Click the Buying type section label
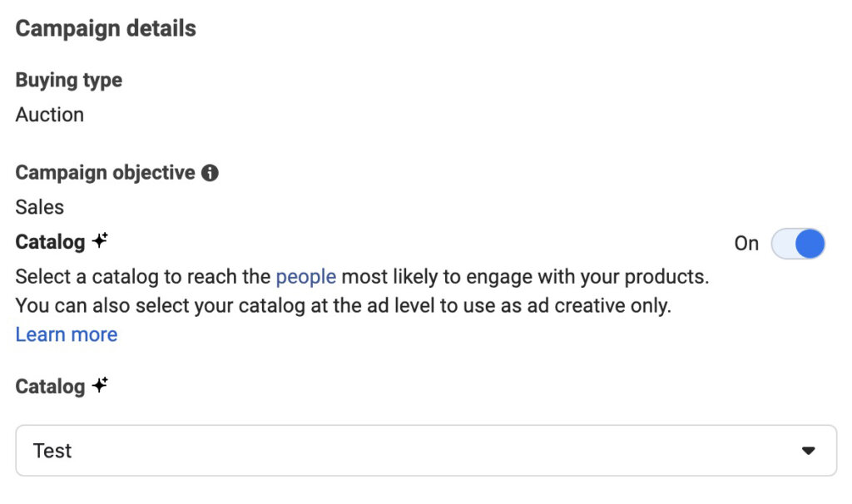The width and height of the screenshot is (852, 504). 68,80
